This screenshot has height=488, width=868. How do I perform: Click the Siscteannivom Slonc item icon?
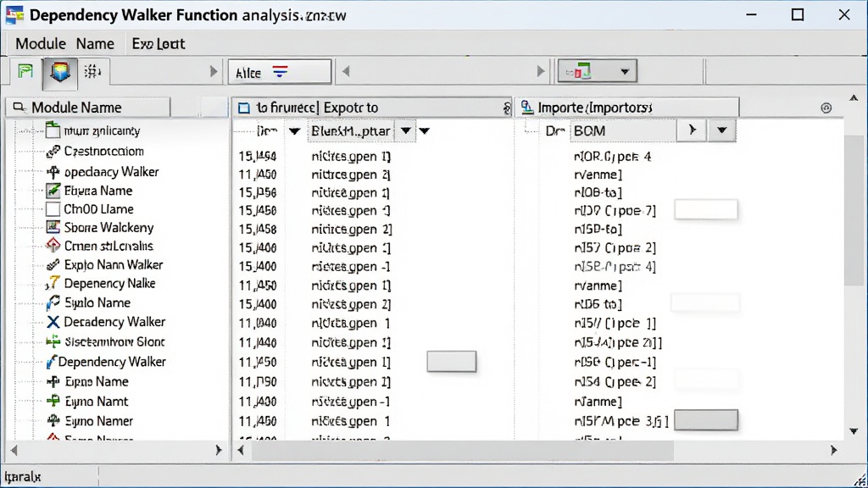(53, 342)
